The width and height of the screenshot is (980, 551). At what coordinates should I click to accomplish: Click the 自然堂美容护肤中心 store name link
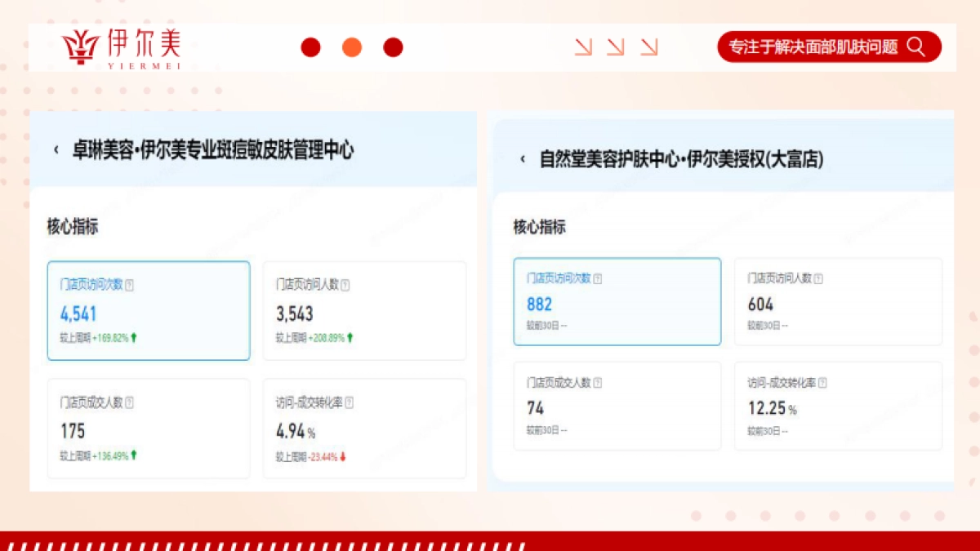pyautogui.click(x=682, y=160)
